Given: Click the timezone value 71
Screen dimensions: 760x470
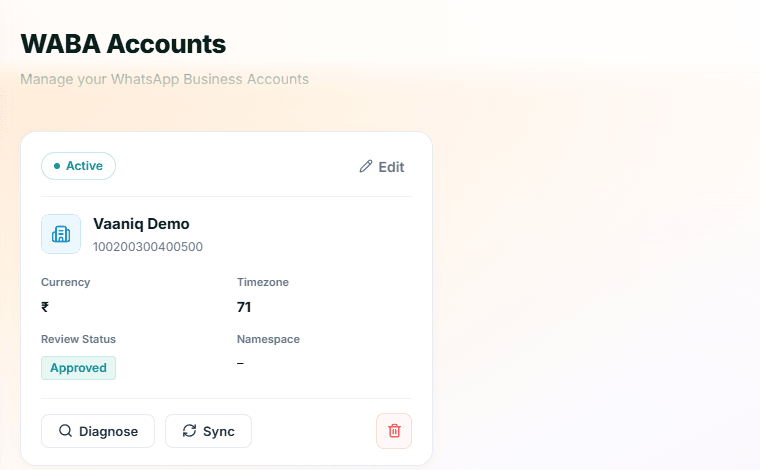Looking at the screenshot, I should click(x=244, y=307).
